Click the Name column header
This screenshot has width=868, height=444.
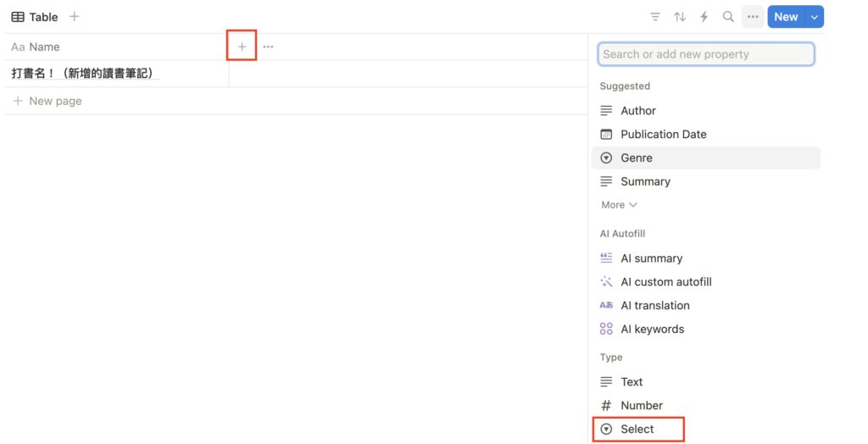click(44, 47)
